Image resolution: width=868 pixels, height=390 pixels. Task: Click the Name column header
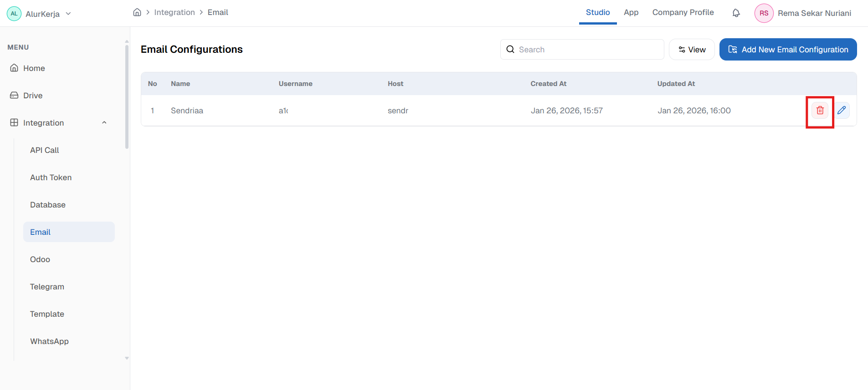pos(180,84)
